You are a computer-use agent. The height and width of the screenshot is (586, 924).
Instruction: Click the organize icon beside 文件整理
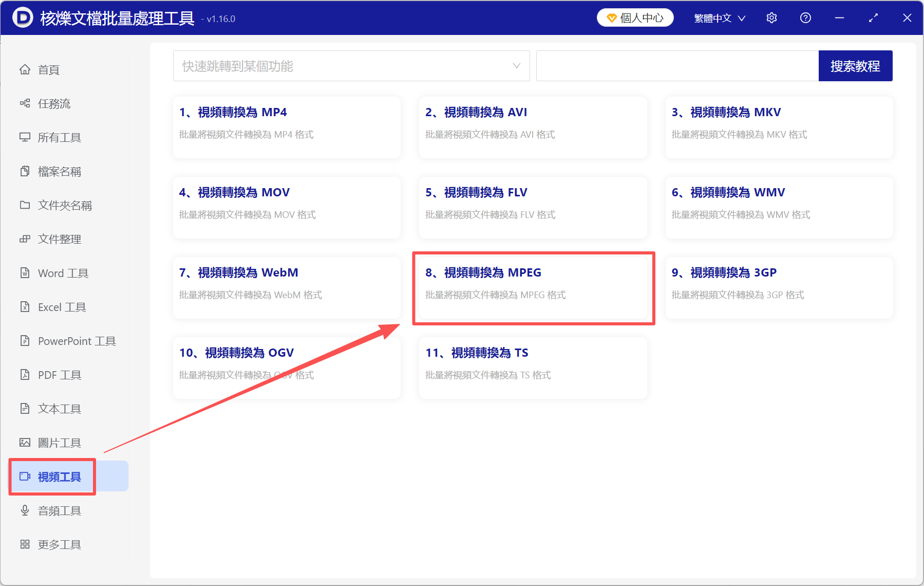(x=25, y=239)
